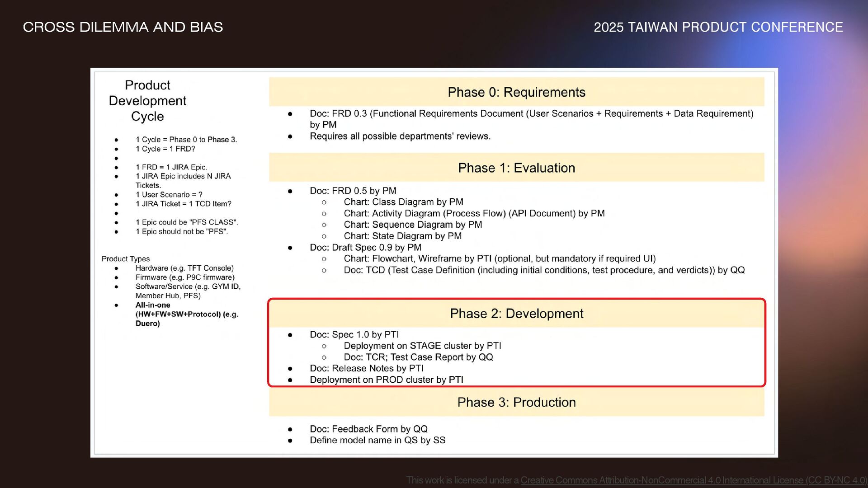Select the 'Phase 2: Development' heading
Image resolution: width=868 pixels, height=488 pixels.
pyautogui.click(x=516, y=313)
